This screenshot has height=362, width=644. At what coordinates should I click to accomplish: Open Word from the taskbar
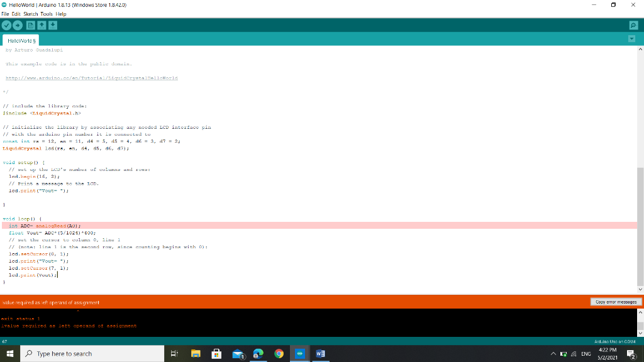(x=321, y=353)
